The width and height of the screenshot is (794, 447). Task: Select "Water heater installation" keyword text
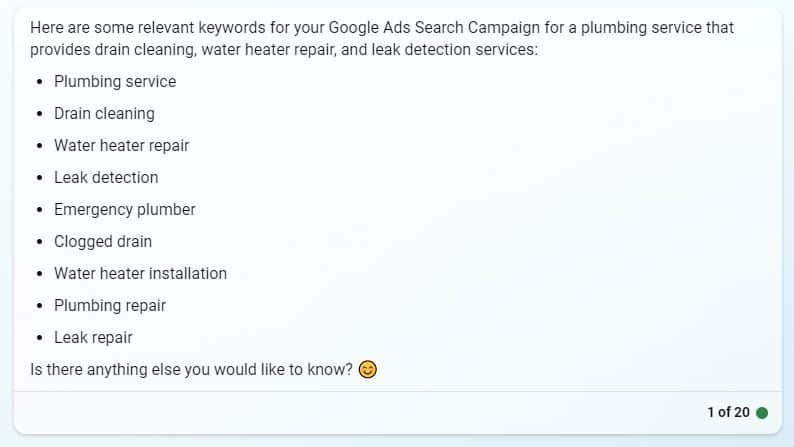[140, 274]
